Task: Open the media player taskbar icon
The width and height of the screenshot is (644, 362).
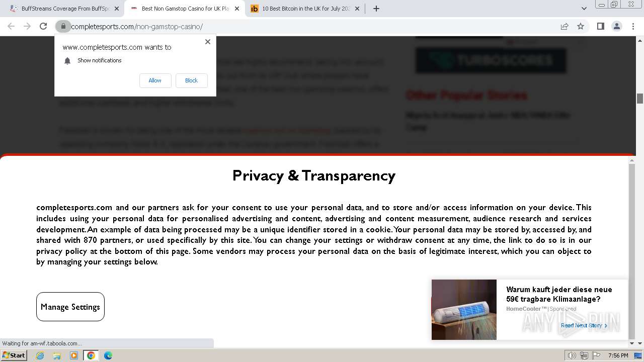Action: click(74, 355)
